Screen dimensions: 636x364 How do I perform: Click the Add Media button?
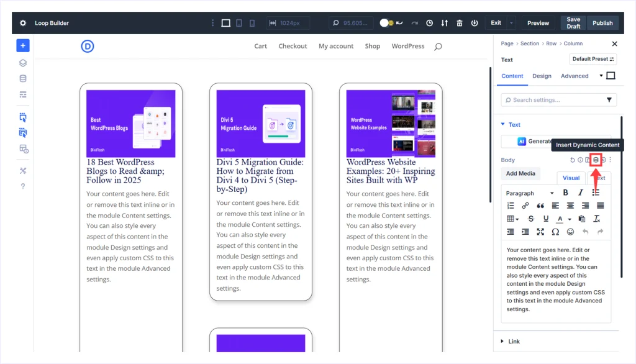[520, 174]
